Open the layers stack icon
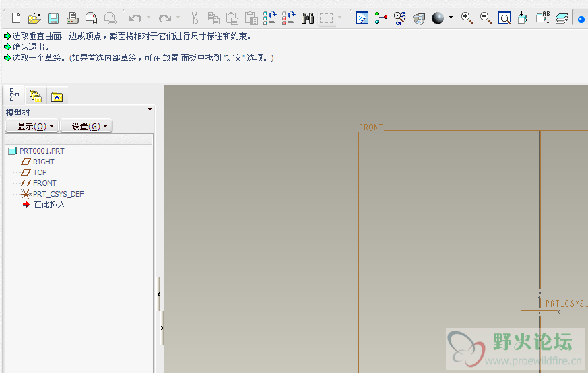The image size is (588, 373). (562, 18)
